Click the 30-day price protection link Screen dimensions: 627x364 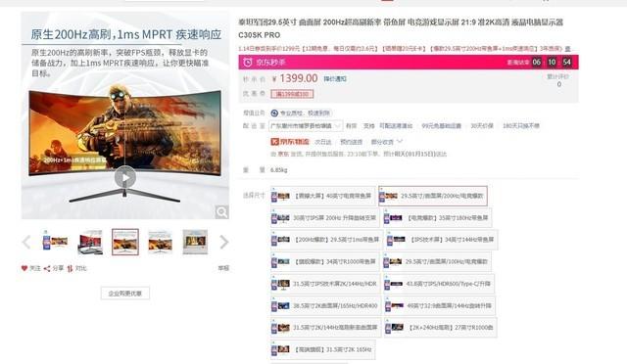click(x=481, y=126)
